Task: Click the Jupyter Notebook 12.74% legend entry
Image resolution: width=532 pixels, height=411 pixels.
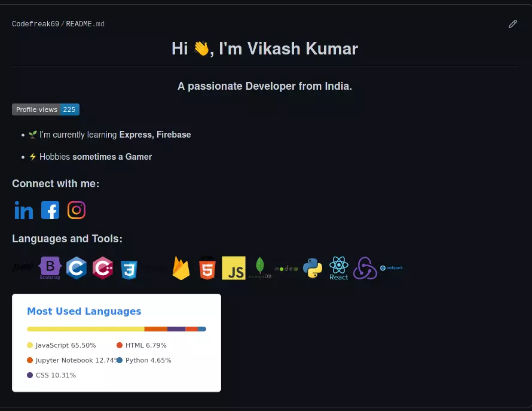Action: pos(72,360)
